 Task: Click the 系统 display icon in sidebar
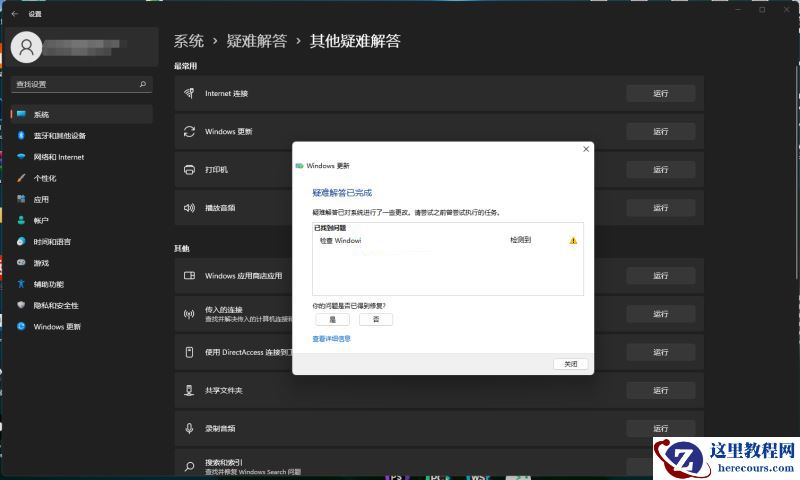tap(21, 114)
